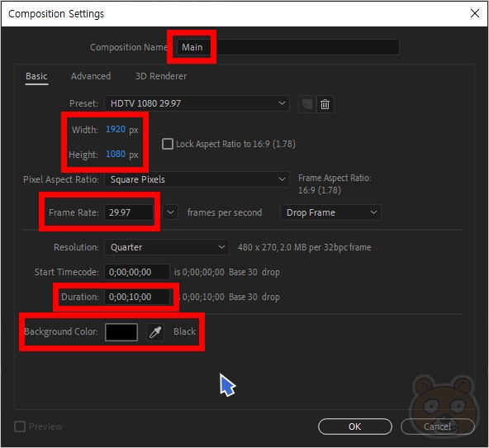Open the Pixel Aspect Ratio dropdown
489x448 pixels.
(x=197, y=179)
